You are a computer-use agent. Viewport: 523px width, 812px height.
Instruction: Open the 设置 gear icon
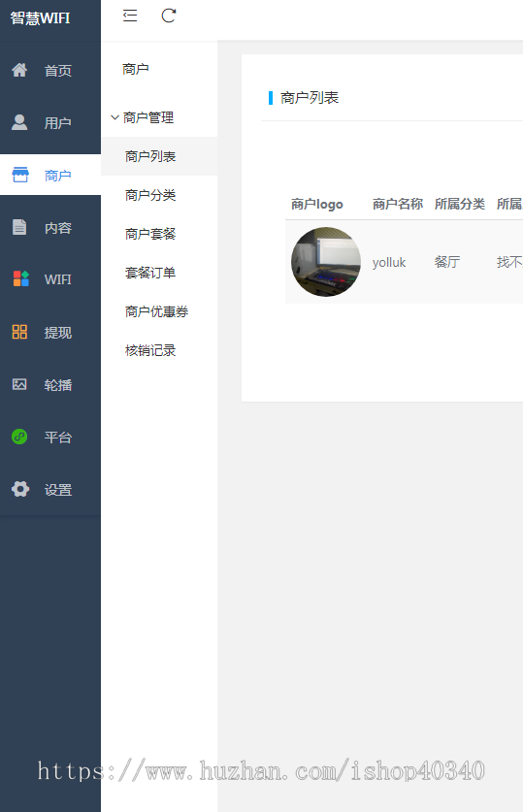tap(20, 489)
